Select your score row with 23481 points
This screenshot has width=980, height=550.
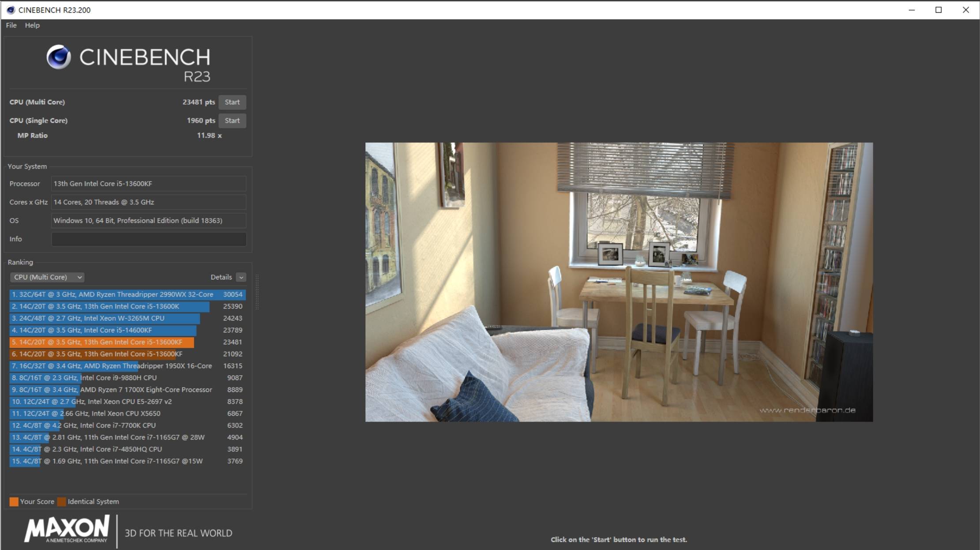128,342
